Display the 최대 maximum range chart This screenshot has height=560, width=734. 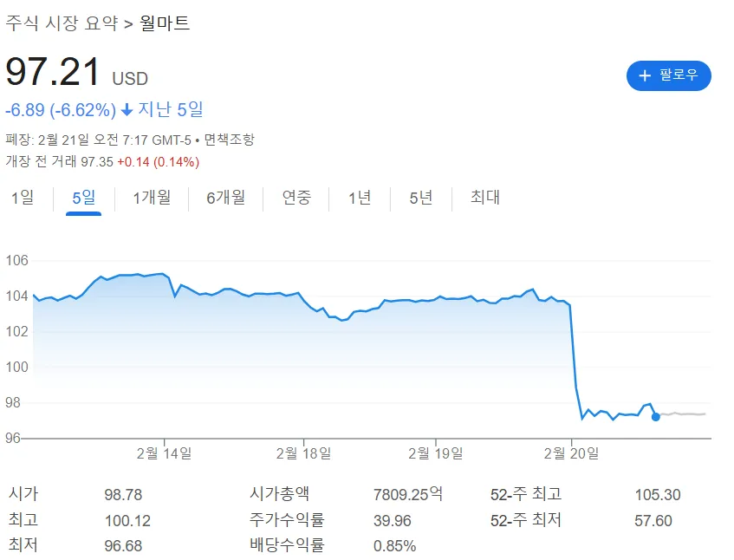click(483, 198)
